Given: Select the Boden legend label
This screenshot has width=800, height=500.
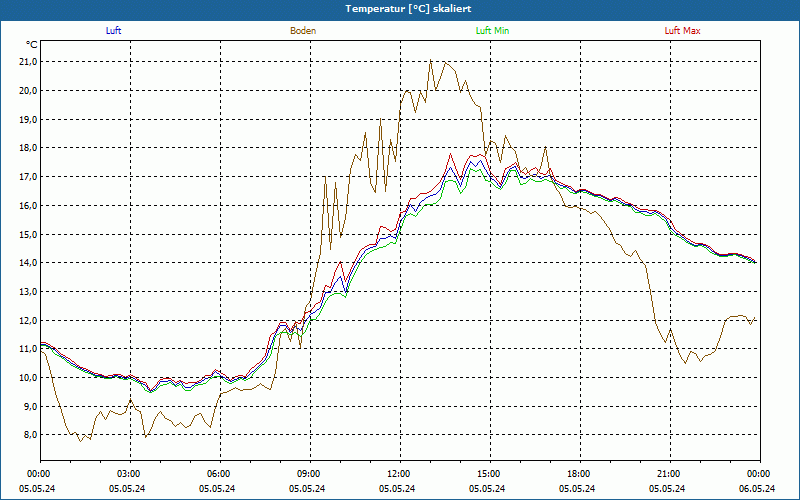Looking at the screenshot, I should [303, 31].
